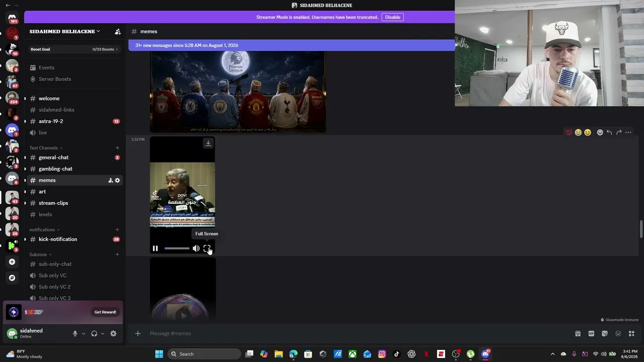Open the GIF picker
The width and height of the screenshot is (644, 362).
click(591, 333)
